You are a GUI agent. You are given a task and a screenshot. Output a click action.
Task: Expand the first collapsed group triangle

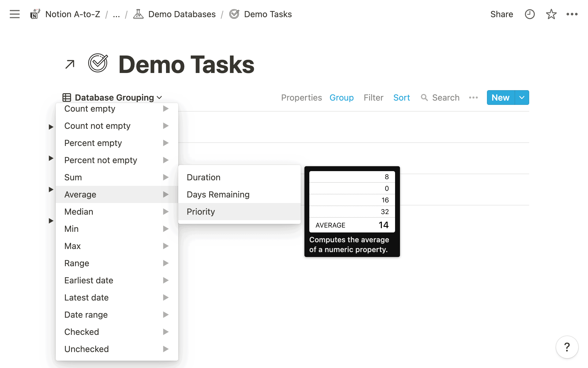pos(51,127)
